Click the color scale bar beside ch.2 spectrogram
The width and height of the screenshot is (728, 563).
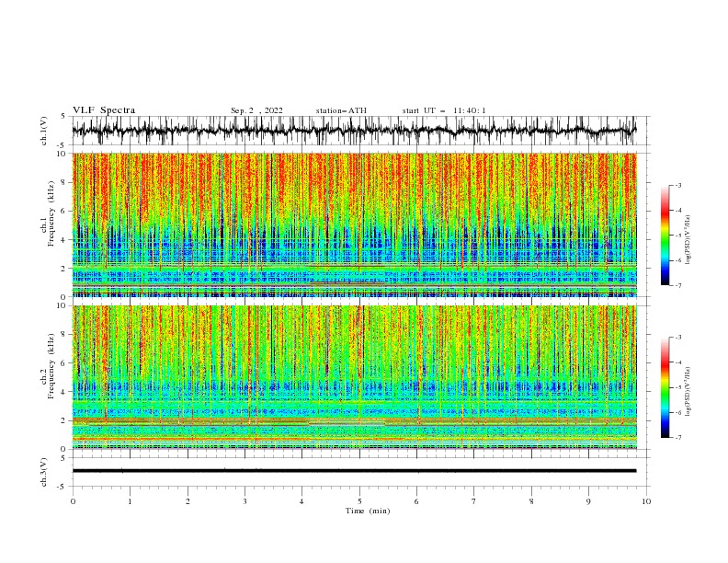(x=665, y=387)
